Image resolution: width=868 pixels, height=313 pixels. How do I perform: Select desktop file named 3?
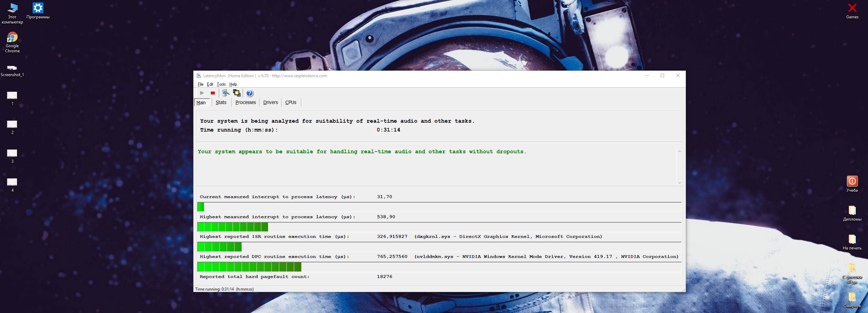click(x=12, y=156)
